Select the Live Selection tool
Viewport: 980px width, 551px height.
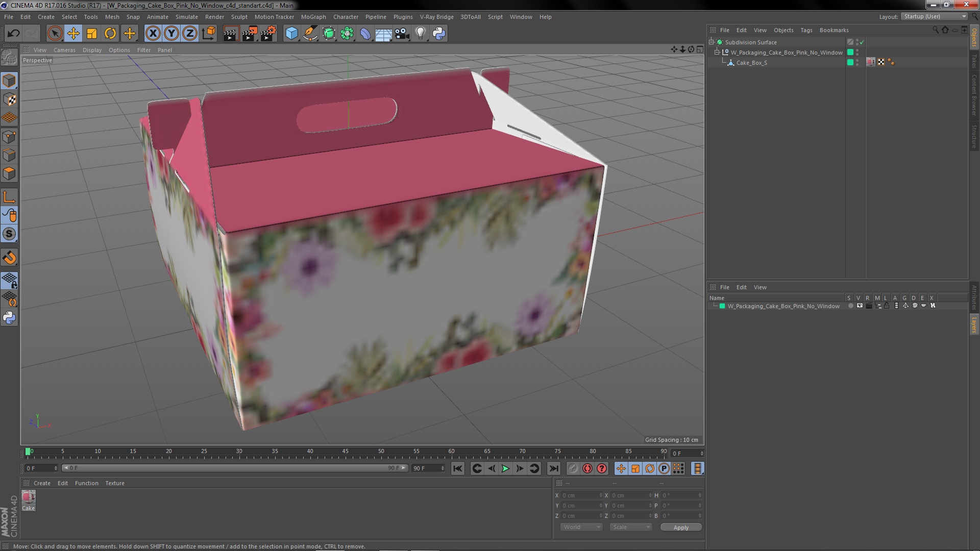click(55, 34)
